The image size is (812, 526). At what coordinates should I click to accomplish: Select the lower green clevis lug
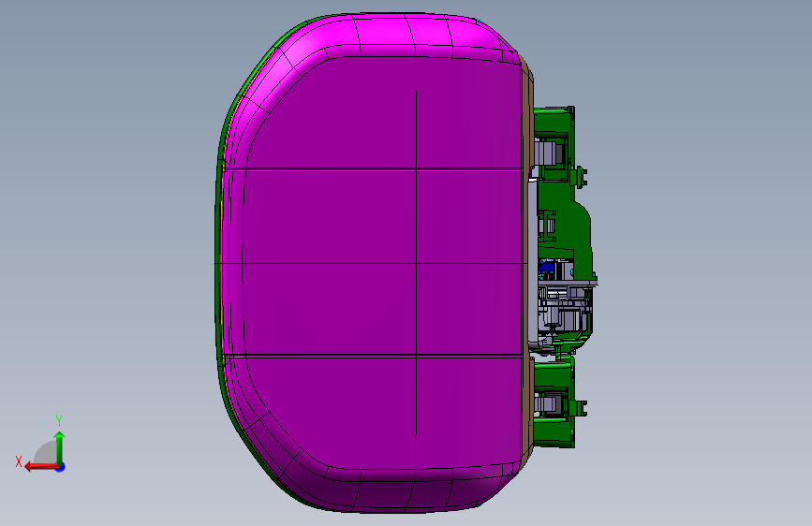pos(580,407)
